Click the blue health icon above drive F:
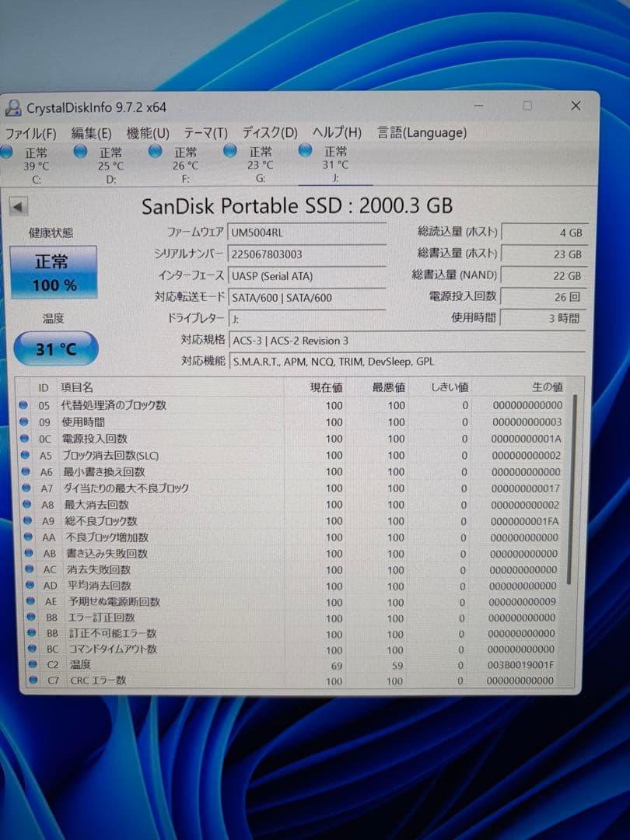 (x=156, y=153)
